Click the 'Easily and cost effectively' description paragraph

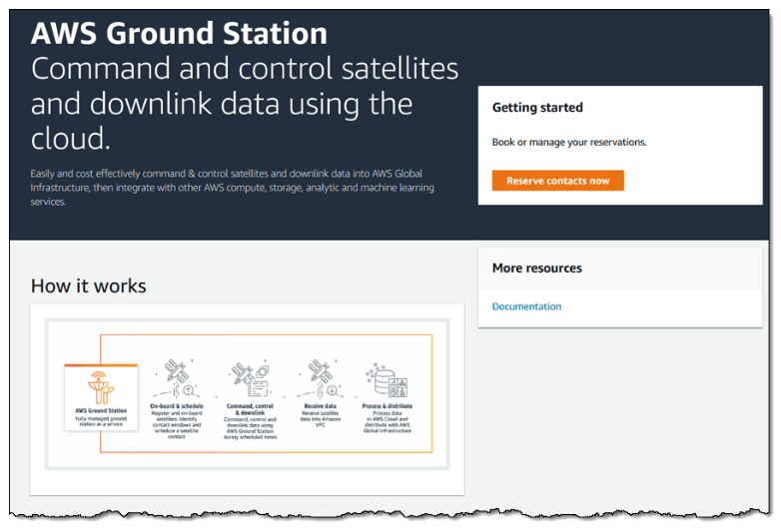pyautogui.click(x=232, y=188)
